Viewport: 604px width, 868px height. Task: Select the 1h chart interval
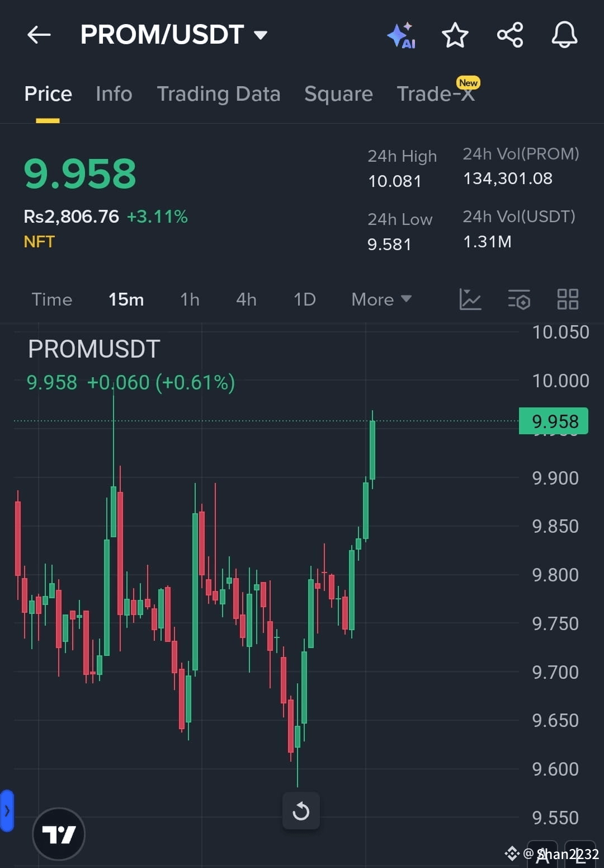pyautogui.click(x=190, y=299)
